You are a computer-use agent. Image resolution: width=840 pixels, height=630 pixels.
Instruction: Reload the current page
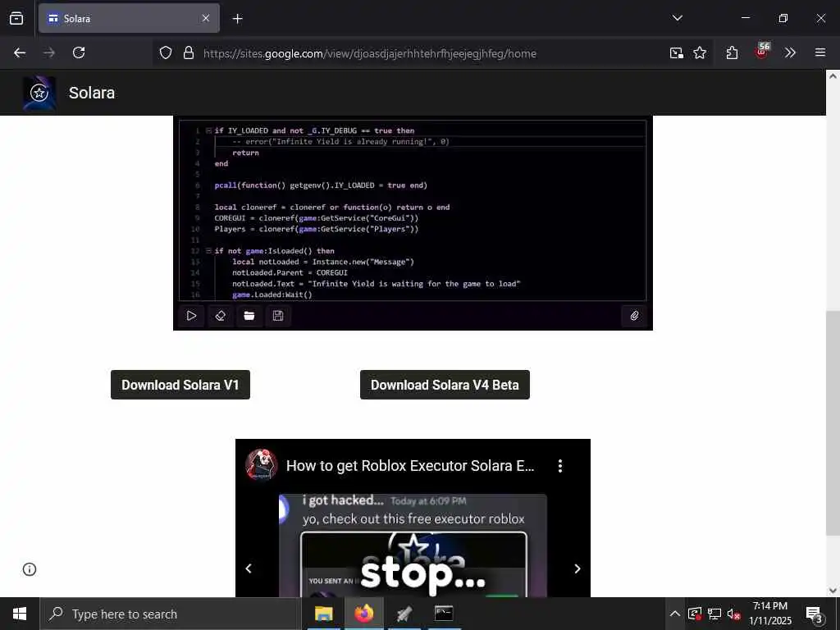(79, 52)
